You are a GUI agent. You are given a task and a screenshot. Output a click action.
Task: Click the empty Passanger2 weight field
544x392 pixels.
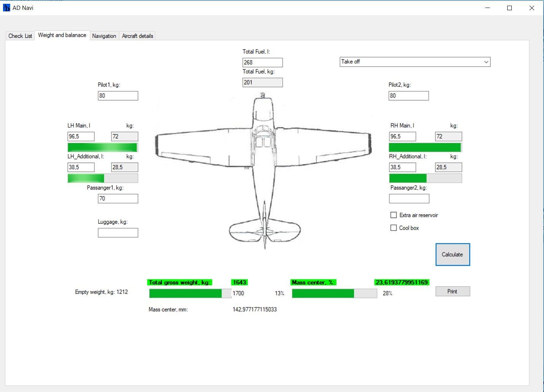tap(409, 199)
